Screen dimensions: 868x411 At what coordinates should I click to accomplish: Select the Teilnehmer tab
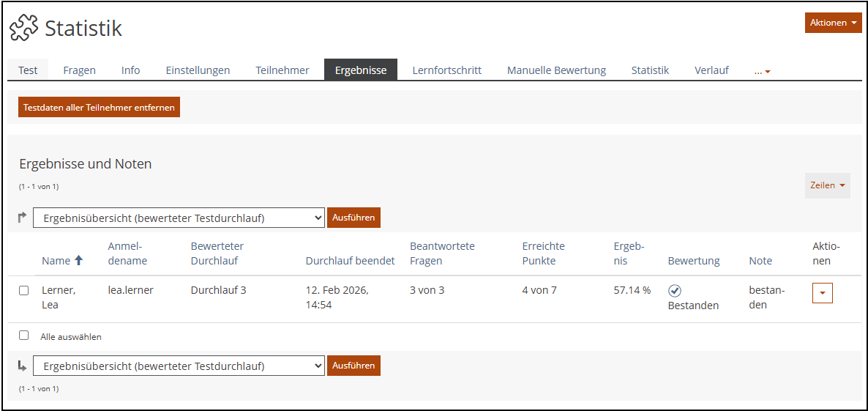point(282,70)
